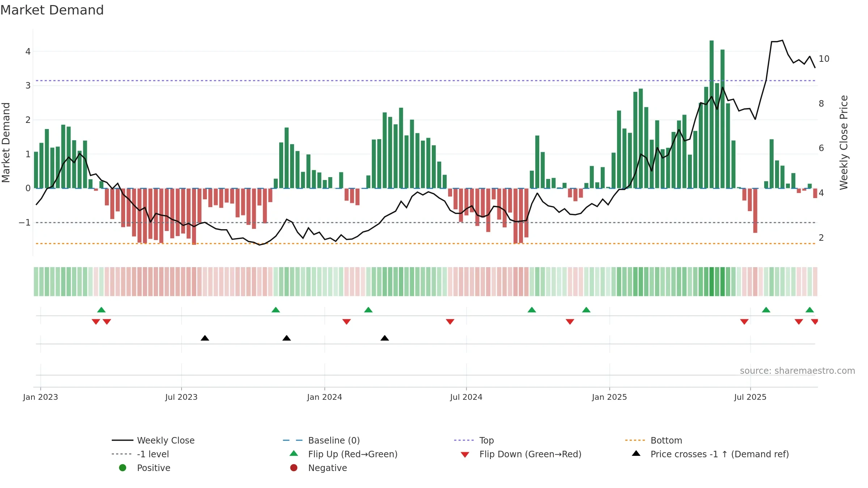Click the 'Jul 2024' x-axis label

click(466, 397)
